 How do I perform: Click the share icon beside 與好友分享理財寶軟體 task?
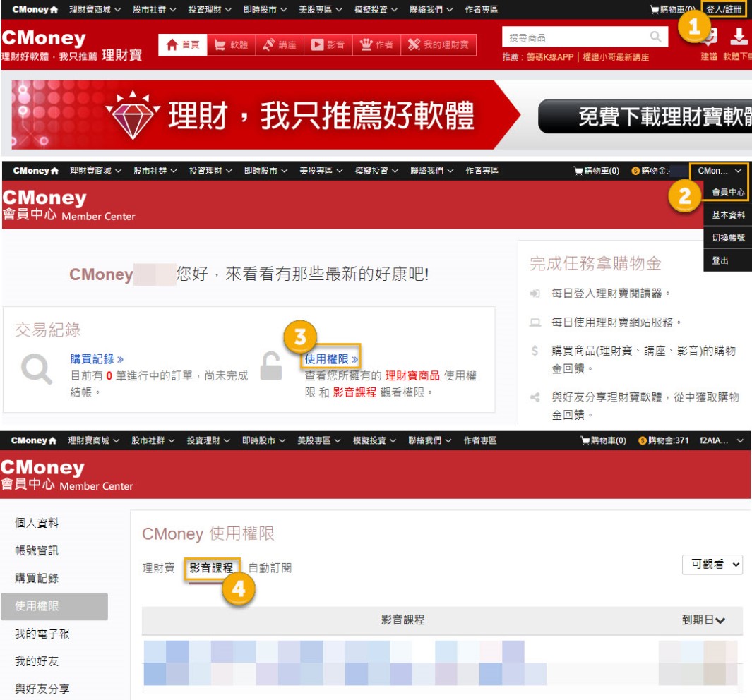click(x=535, y=397)
